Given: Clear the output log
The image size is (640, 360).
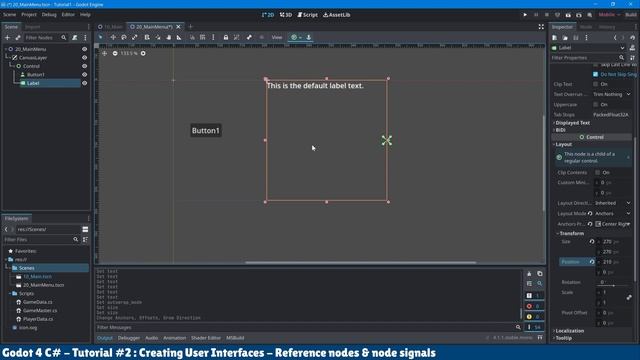Looking at the screenshot, I should [529, 274].
